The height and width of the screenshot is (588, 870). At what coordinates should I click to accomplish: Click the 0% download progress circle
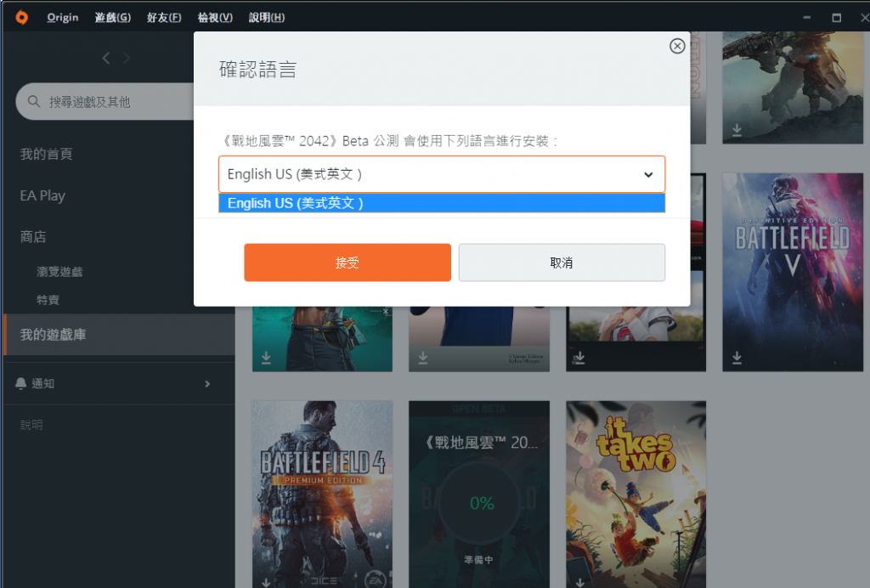(481, 503)
